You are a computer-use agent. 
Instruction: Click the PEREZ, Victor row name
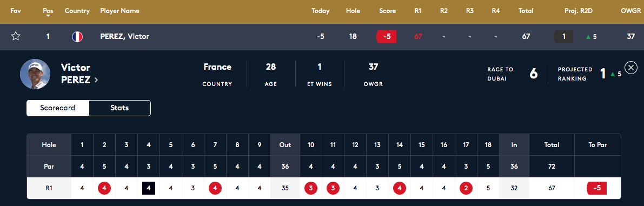(124, 37)
